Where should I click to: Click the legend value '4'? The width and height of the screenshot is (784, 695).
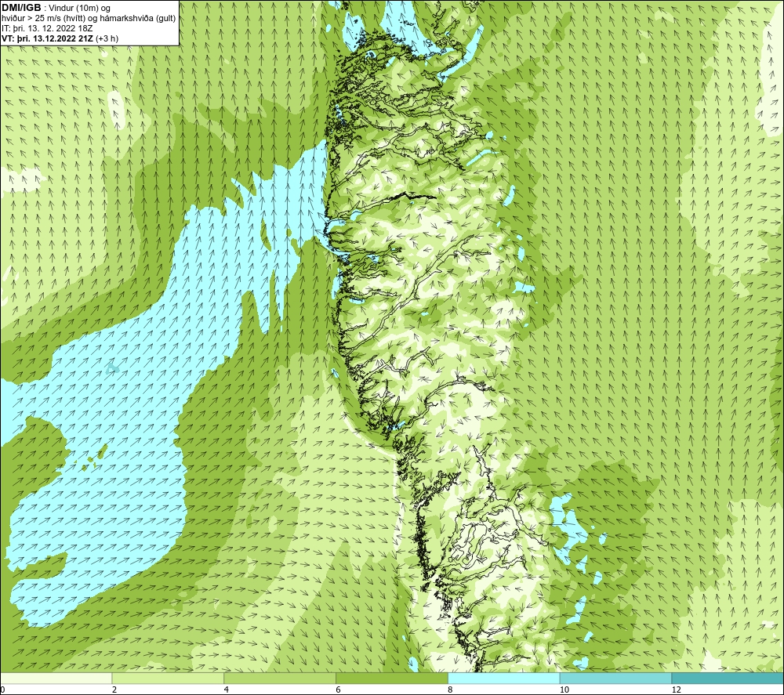(227, 690)
